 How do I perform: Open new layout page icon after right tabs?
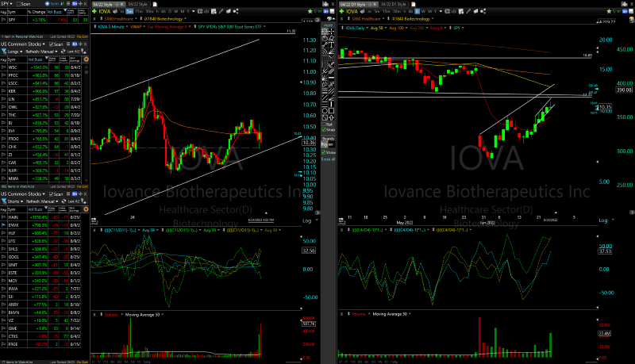(x=414, y=5)
